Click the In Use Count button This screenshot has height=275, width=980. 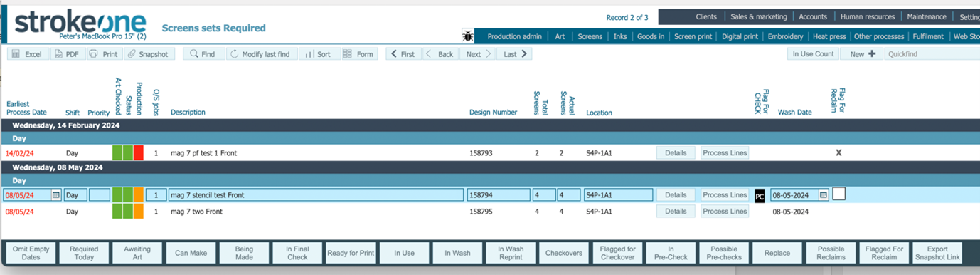[814, 54]
